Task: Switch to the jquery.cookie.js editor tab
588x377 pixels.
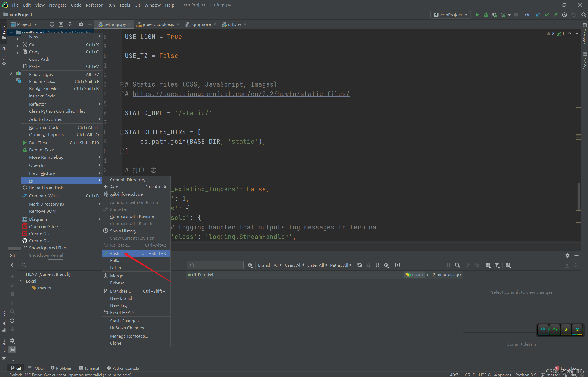Action: pos(157,24)
